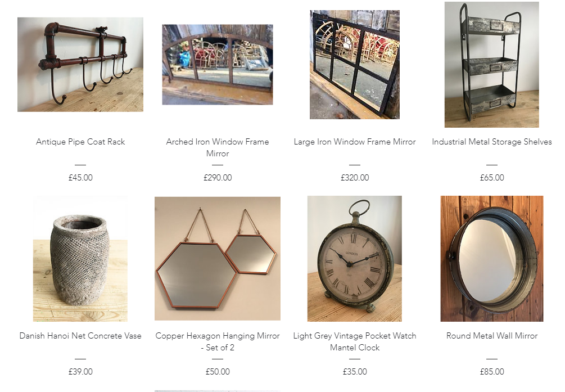Open the Round Metal Wall Mirror title link
565x392 pixels.
click(492, 336)
